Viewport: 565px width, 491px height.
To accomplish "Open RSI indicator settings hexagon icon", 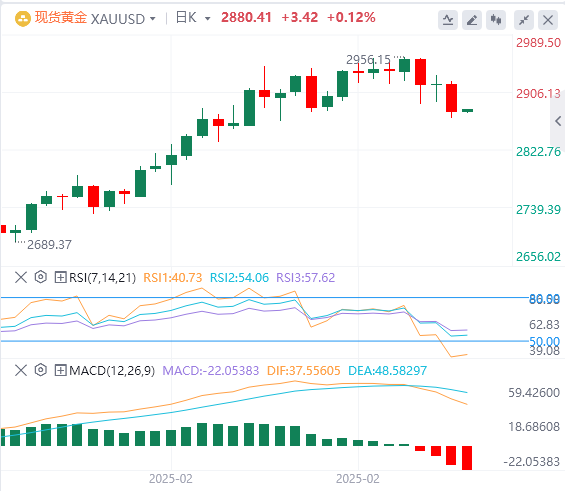I will point(41,277).
